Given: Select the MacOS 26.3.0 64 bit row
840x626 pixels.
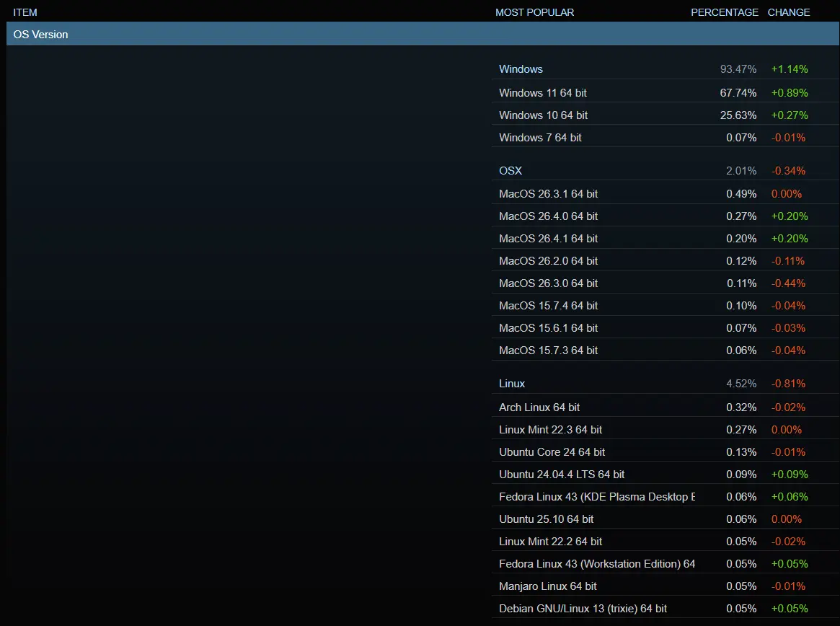Looking at the screenshot, I should coord(666,283).
